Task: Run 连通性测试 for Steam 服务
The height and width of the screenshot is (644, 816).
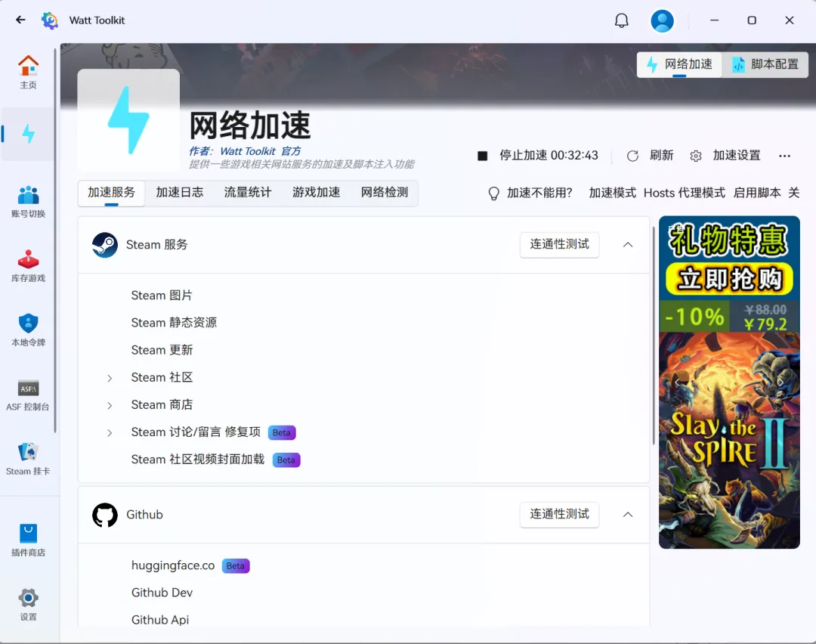Action: click(x=559, y=245)
